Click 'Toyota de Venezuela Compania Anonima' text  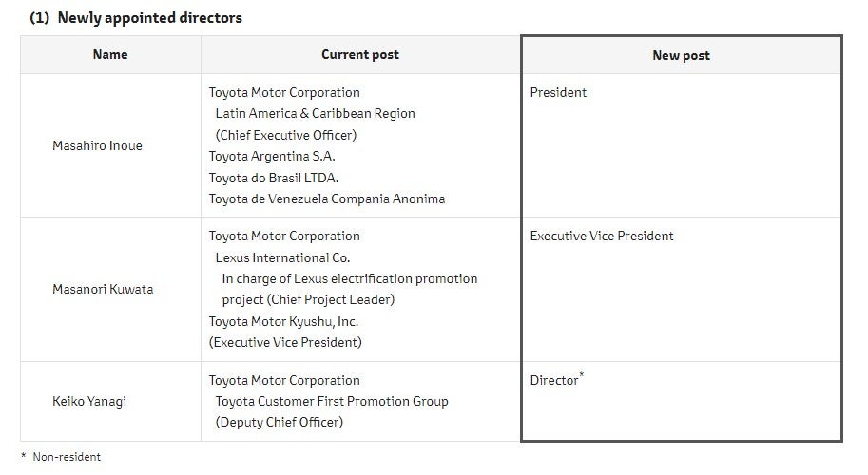pos(327,199)
